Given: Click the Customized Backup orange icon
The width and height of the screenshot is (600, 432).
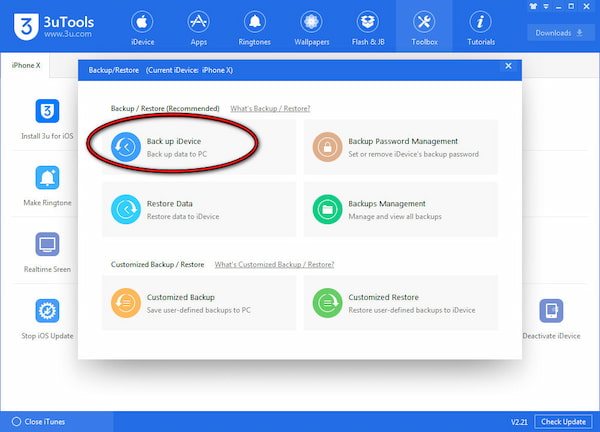Looking at the screenshot, I should 126,303.
